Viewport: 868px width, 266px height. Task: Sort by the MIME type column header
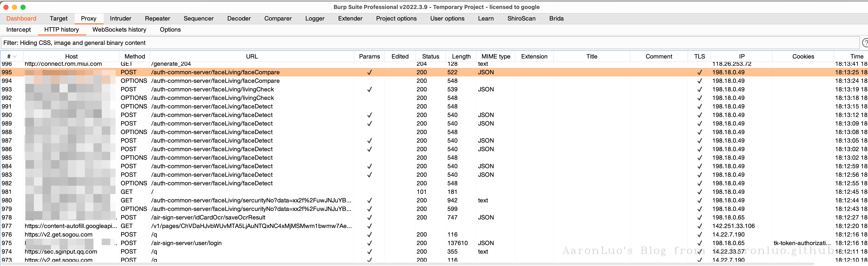[x=496, y=57]
